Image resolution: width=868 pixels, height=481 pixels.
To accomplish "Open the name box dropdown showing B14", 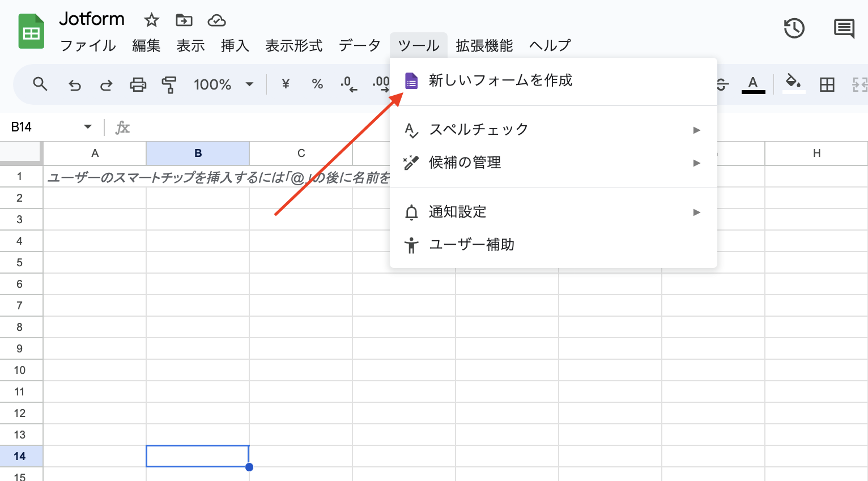I will click(x=88, y=127).
